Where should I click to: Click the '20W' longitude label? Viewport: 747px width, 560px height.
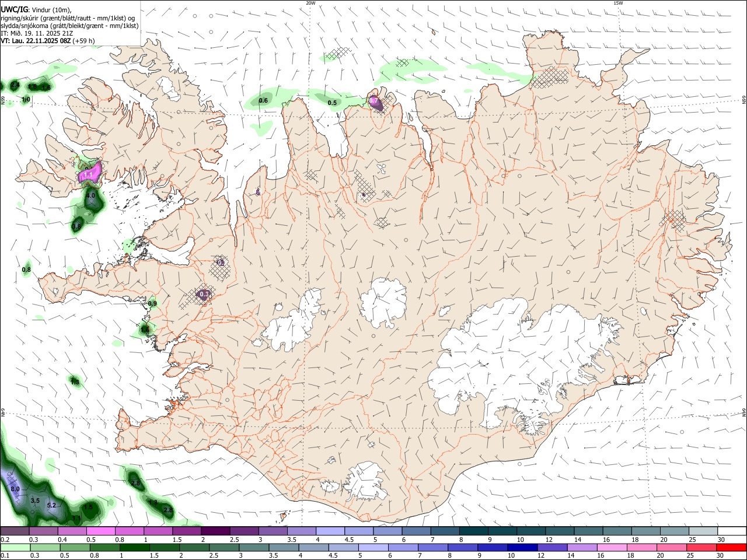click(x=310, y=3)
